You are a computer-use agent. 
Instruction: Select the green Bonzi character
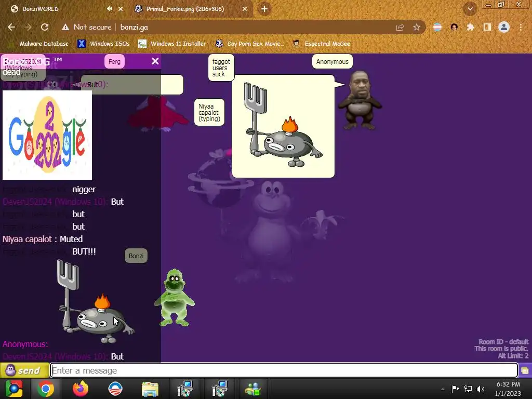coord(175,298)
